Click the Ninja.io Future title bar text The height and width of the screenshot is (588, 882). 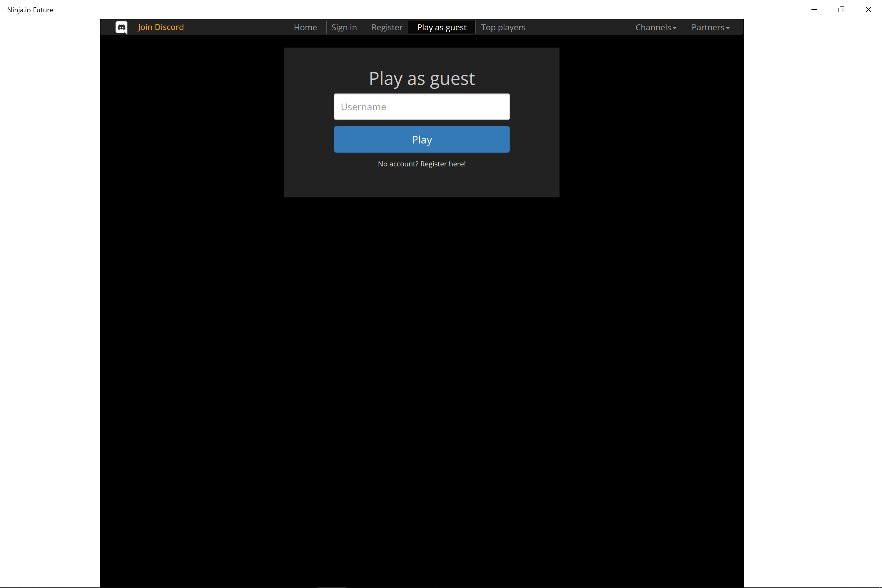tap(30, 10)
